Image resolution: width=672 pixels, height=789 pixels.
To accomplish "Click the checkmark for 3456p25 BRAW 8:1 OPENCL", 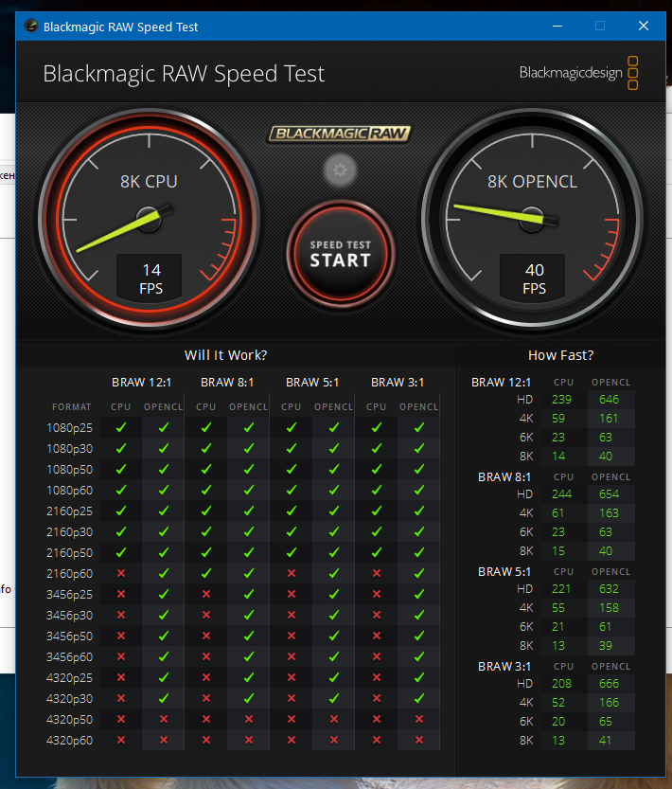I will pyautogui.click(x=249, y=594).
